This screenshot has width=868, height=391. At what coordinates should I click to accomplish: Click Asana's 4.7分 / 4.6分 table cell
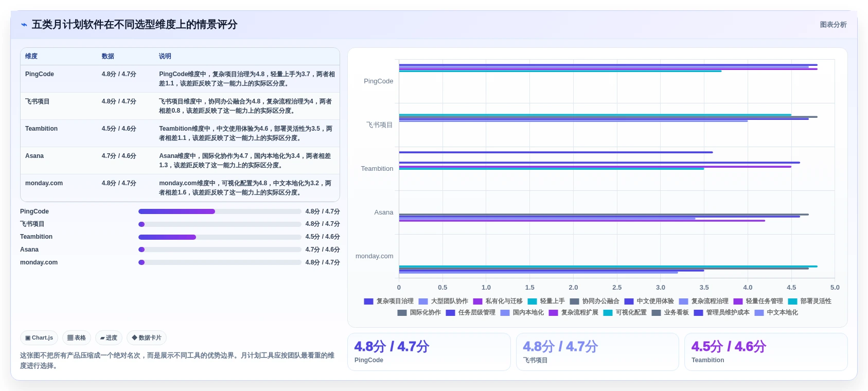pos(119,156)
